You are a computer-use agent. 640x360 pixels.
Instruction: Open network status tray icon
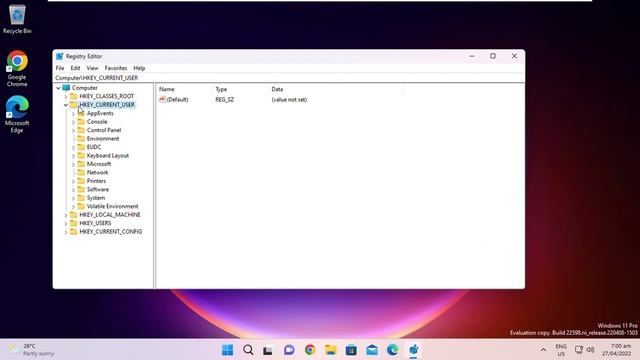tap(579, 350)
